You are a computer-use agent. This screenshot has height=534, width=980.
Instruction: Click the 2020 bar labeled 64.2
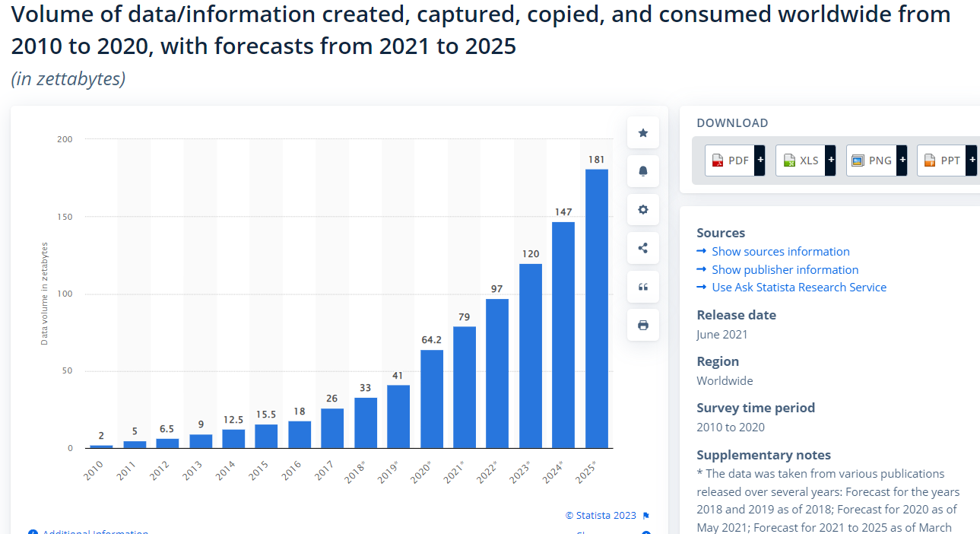click(x=432, y=399)
